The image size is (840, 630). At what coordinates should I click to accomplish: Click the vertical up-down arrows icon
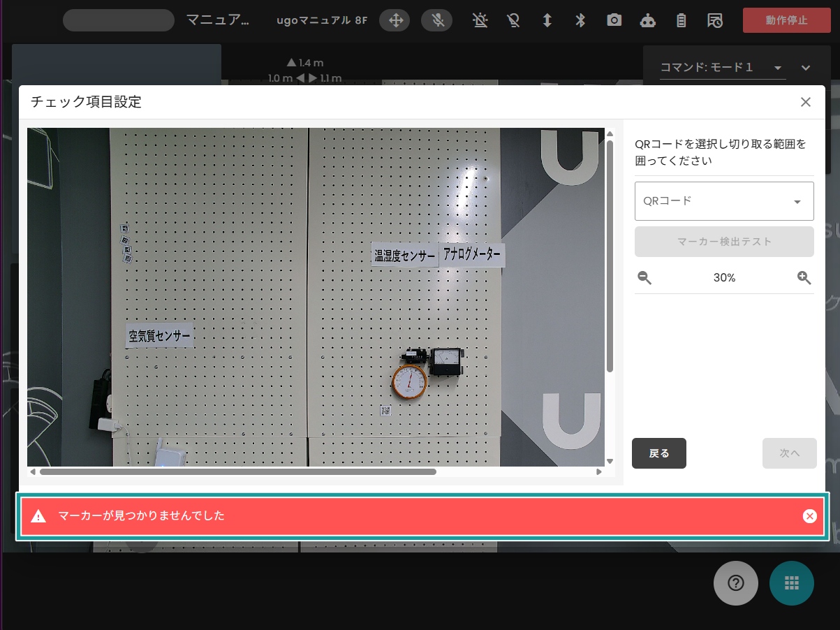[547, 20]
